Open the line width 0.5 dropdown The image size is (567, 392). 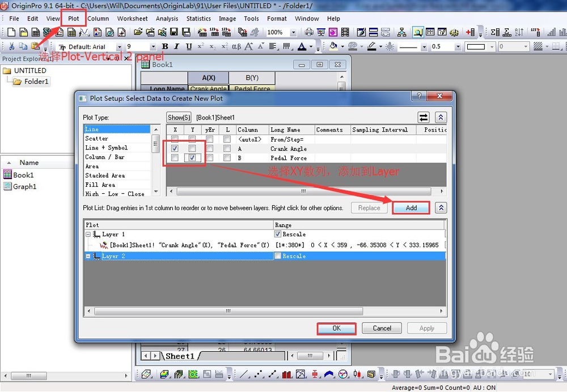458,46
